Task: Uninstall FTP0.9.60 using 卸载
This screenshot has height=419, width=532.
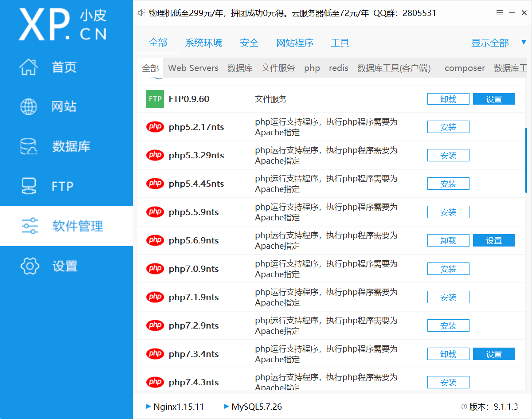Action: pos(448,99)
